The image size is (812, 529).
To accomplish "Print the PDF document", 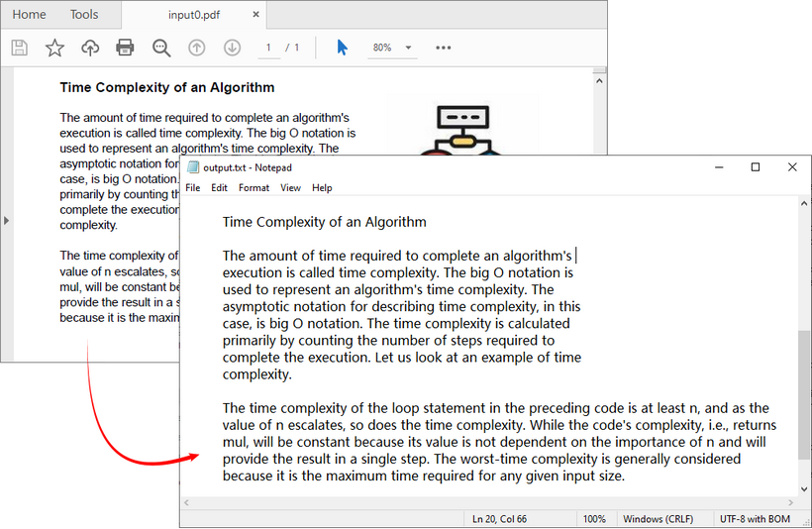I will pos(125,48).
